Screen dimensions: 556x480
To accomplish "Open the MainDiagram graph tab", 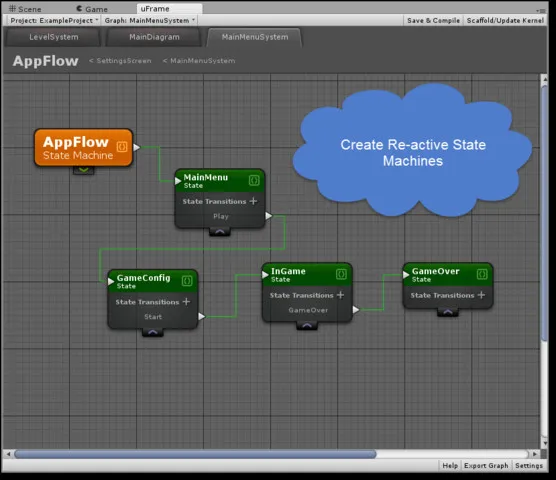I will (x=154, y=37).
